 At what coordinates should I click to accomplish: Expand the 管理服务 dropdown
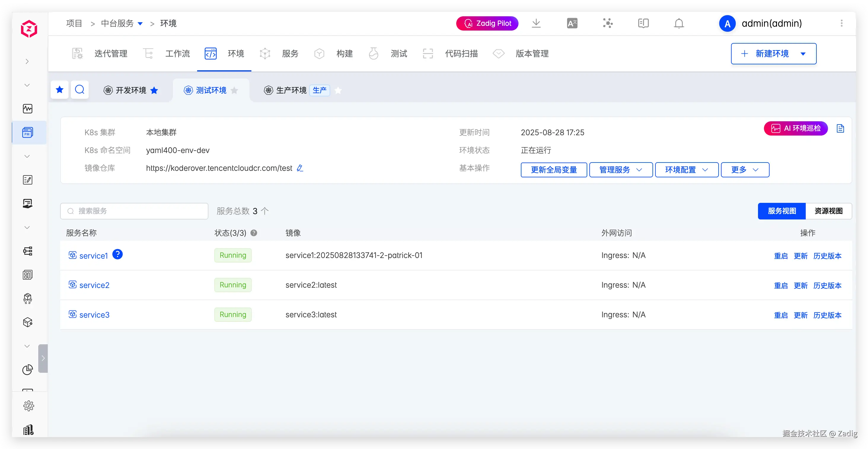pyautogui.click(x=621, y=170)
